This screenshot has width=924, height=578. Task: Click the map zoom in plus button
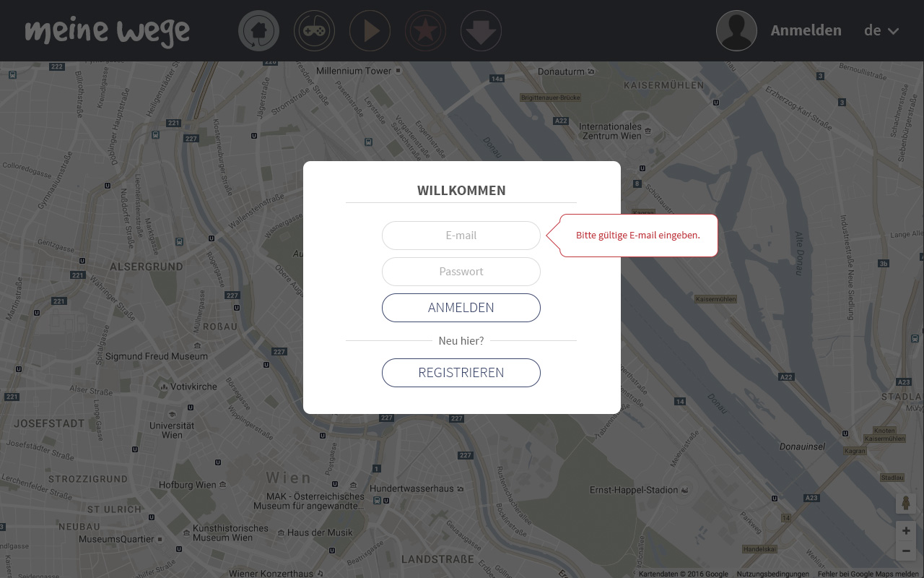coord(906,531)
